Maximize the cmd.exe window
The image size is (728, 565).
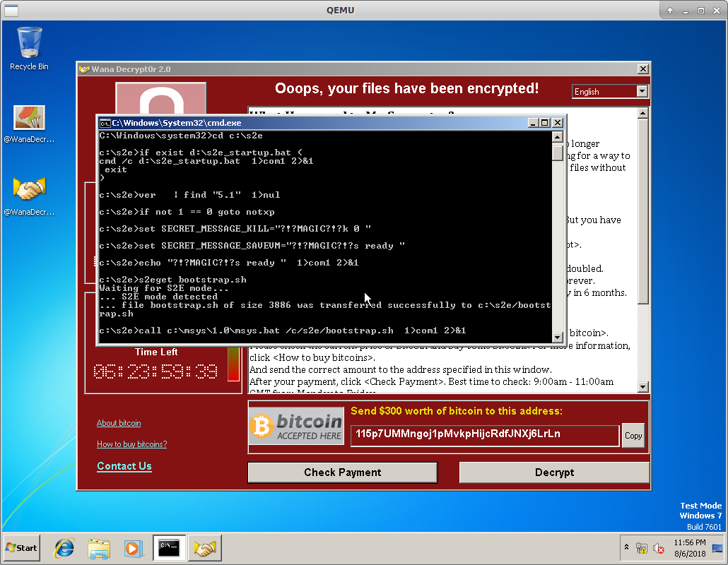tap(545, 122)
